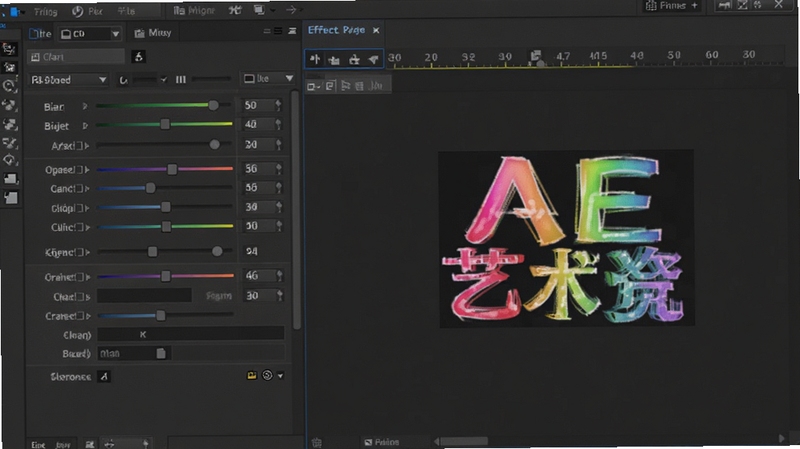Image resolution: width=800 pixels, height=449 pixels.
Task: Click the clock icon beside Pix in the top bar
Action: (78, 11)
